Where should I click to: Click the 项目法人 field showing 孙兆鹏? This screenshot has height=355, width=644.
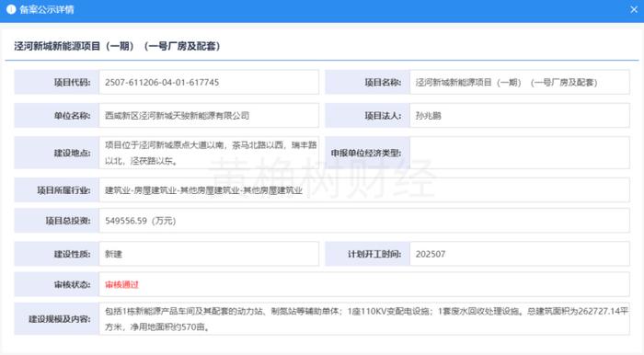[520, 115]
